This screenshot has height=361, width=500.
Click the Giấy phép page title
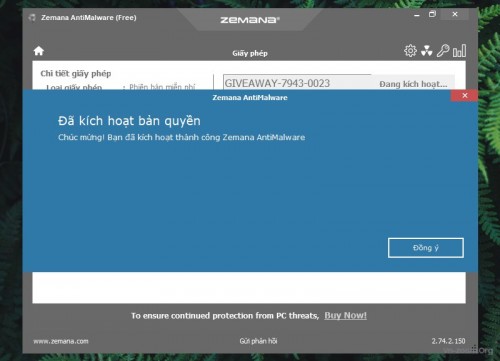pyautogui.click(x=250, y=53)
